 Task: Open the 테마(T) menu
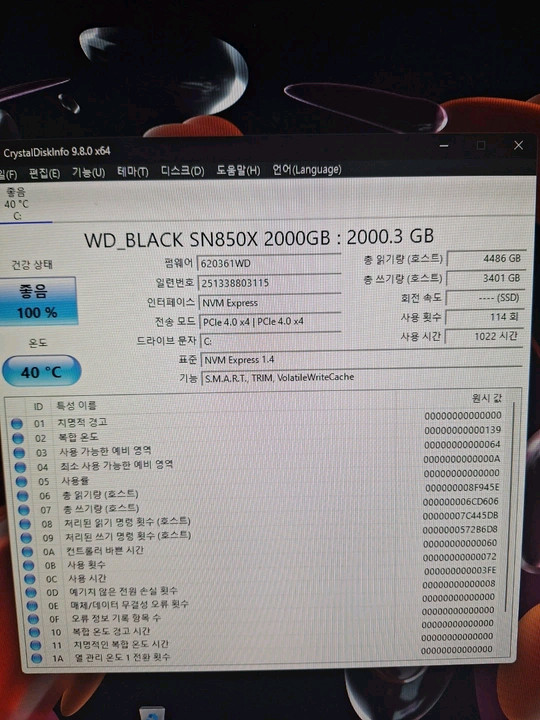point(133,172)
